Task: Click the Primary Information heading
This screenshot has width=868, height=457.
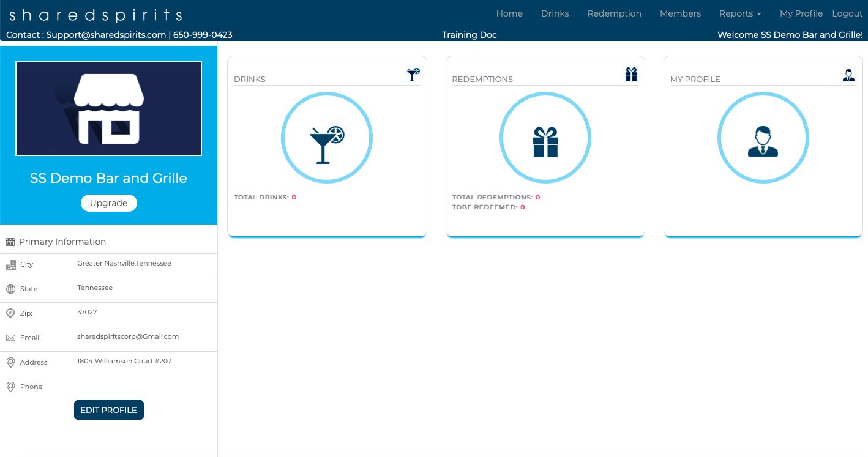Action: point(62,242)
